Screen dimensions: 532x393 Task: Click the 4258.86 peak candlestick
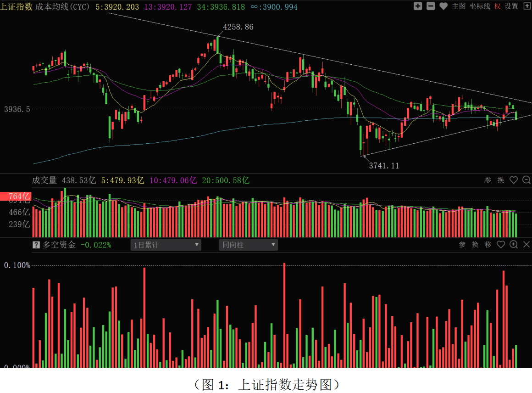pyautogui.click(x=217, y=44)
